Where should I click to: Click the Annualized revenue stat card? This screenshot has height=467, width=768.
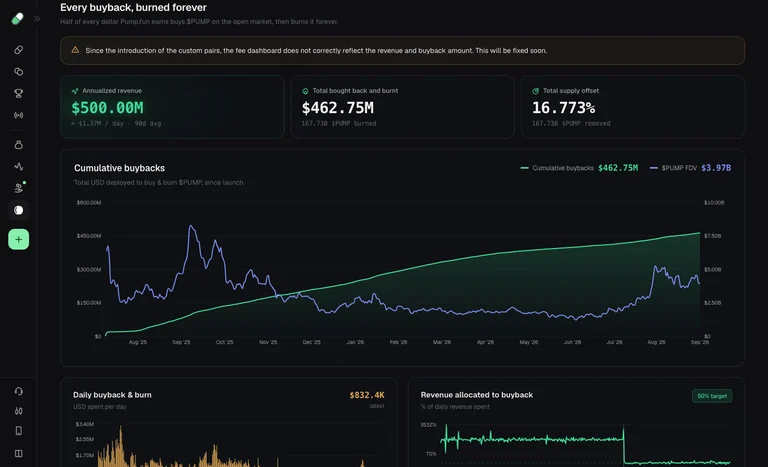(x=172, y=107)
